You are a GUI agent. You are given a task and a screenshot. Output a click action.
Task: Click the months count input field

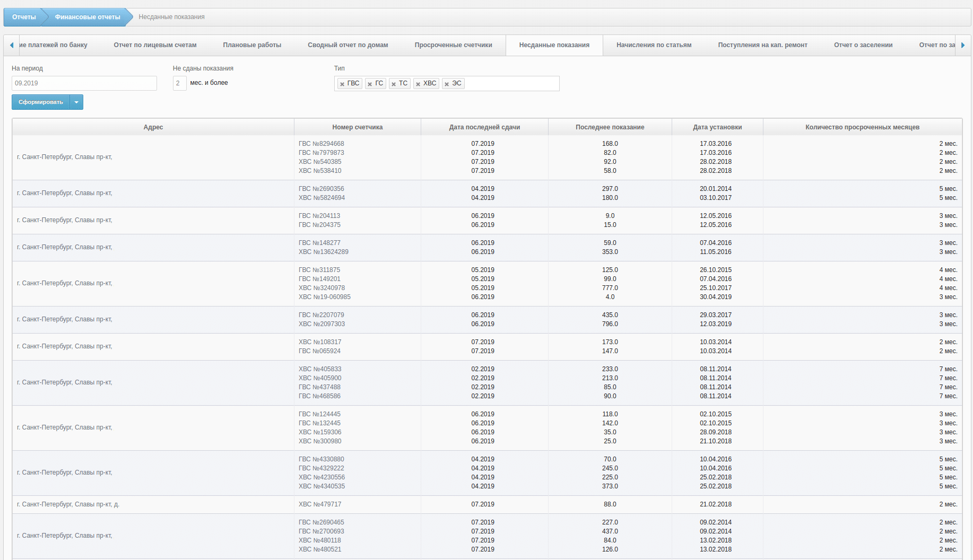click(179, 83)
